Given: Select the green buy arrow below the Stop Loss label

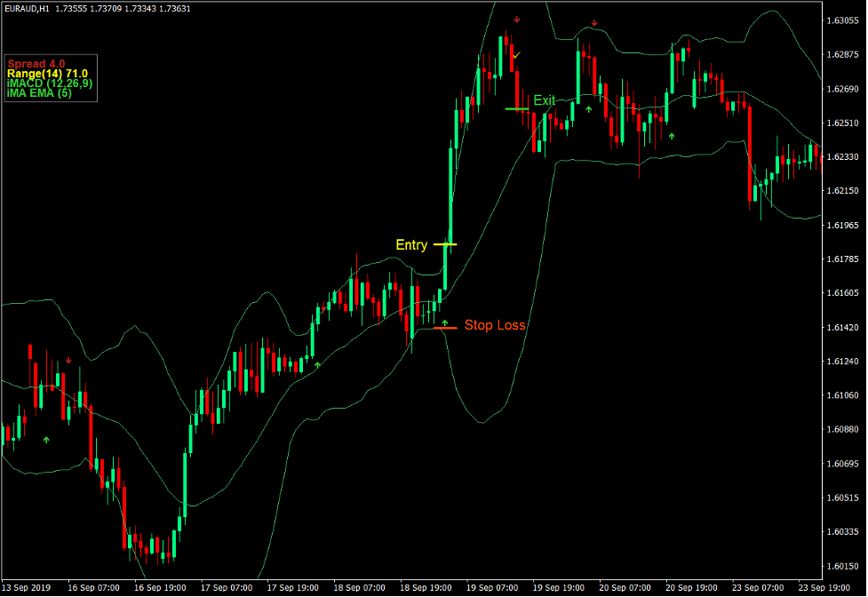Looking at the screenshot, I should click(445, 322).
